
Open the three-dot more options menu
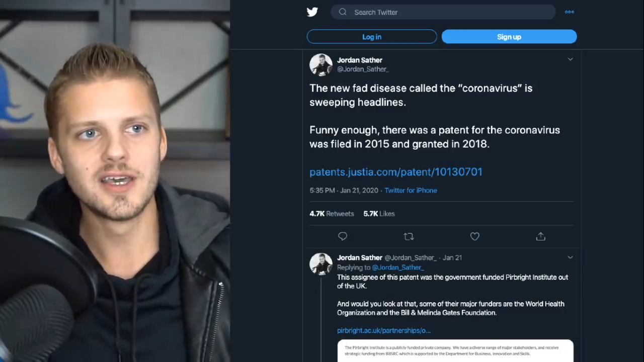tap(569, 12)
